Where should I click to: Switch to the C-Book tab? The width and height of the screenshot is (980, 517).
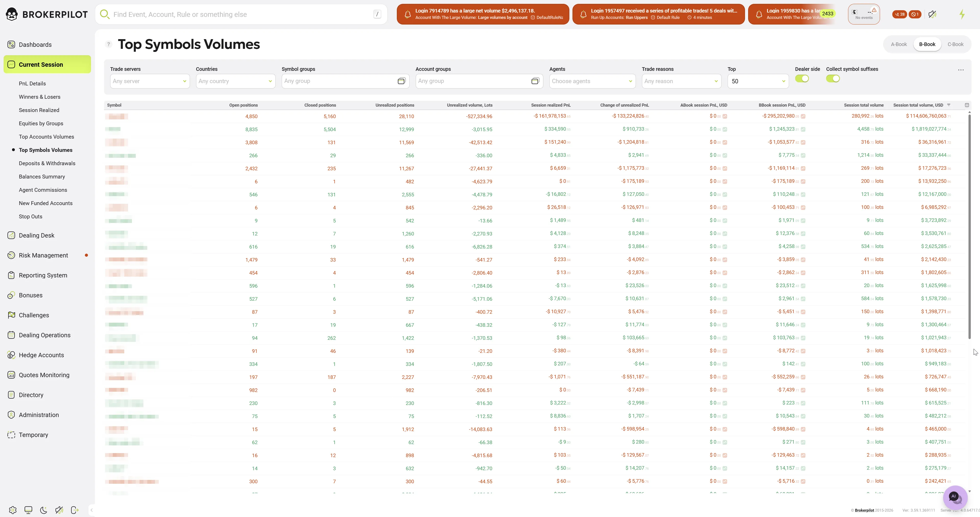click(x=955, y=44)
